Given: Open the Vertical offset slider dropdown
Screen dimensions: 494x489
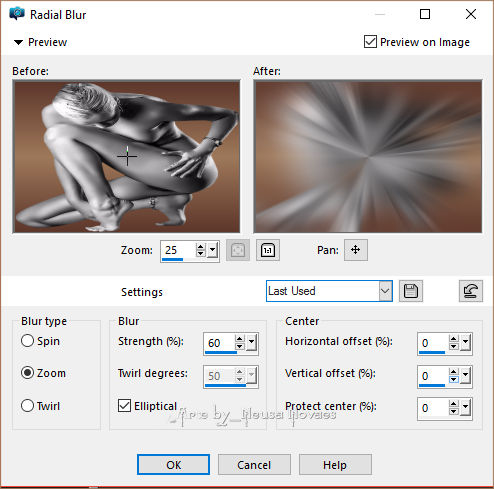Looking at the screenshot, I should click(465, 376).
